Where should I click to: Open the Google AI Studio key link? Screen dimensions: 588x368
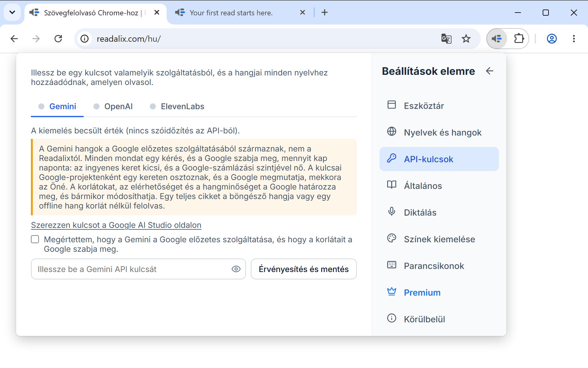tap(116, 225)
